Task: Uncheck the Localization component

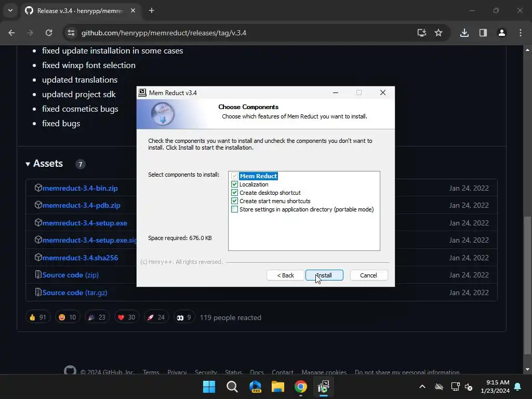Action: click(234, 184)
